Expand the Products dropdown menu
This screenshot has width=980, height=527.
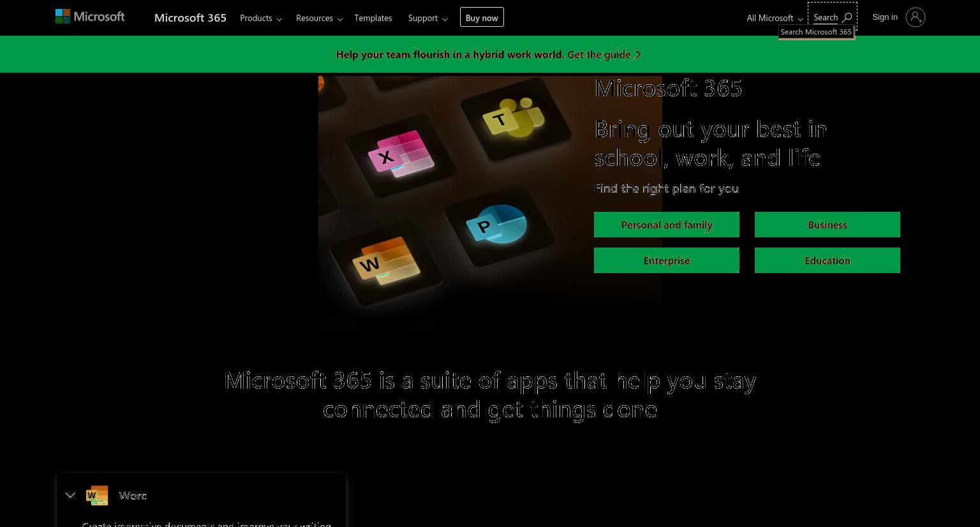(x=260, y=18)
